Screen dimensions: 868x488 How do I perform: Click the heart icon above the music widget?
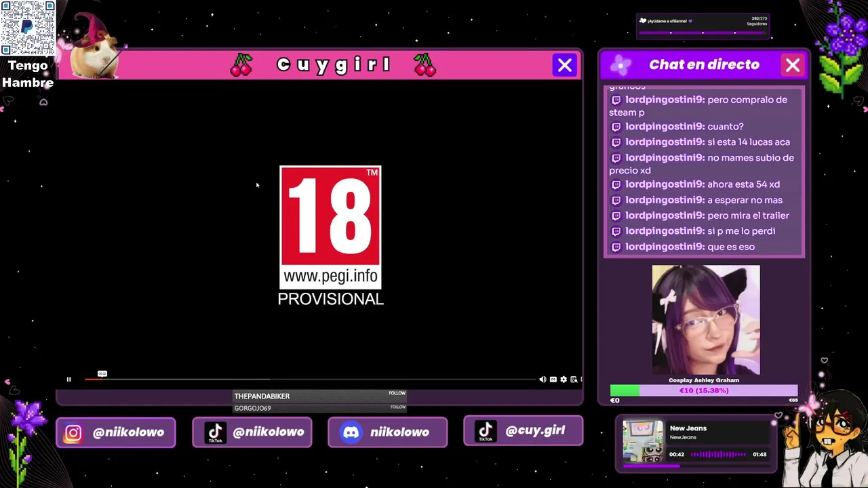[x=778, y=415]
